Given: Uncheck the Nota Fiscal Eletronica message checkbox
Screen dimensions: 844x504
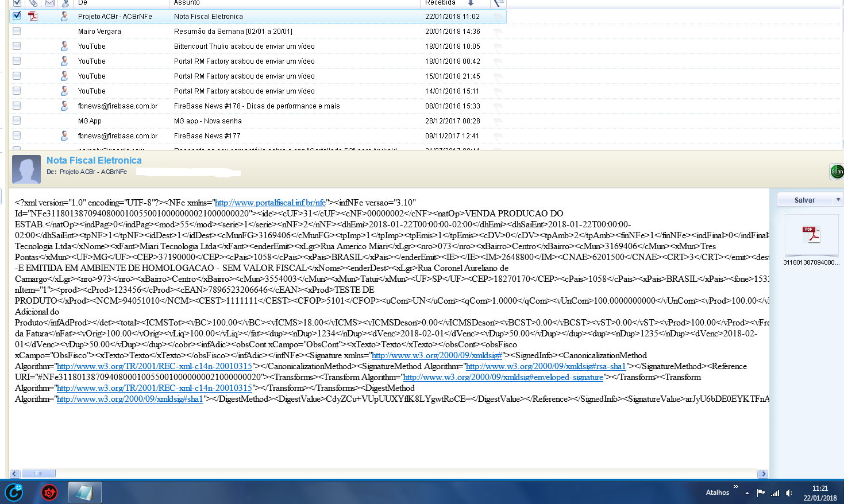Looking at the screenshot, I should (x=17, y=15).
